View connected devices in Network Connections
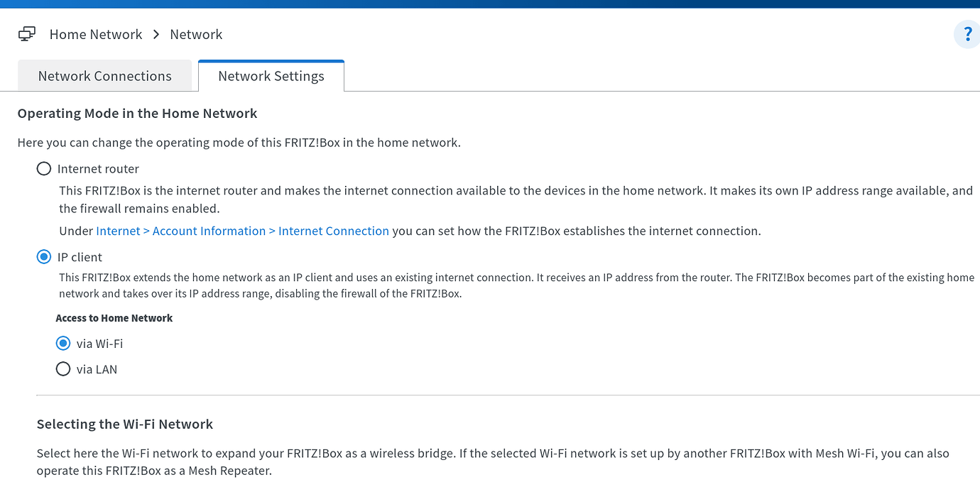 tap(104, 75)
